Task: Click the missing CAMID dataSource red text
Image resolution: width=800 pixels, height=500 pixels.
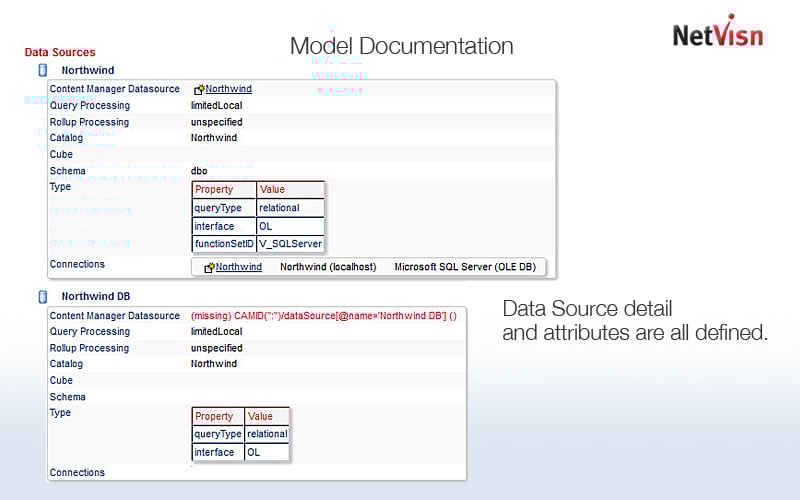Action: click(x=323, y=316)
